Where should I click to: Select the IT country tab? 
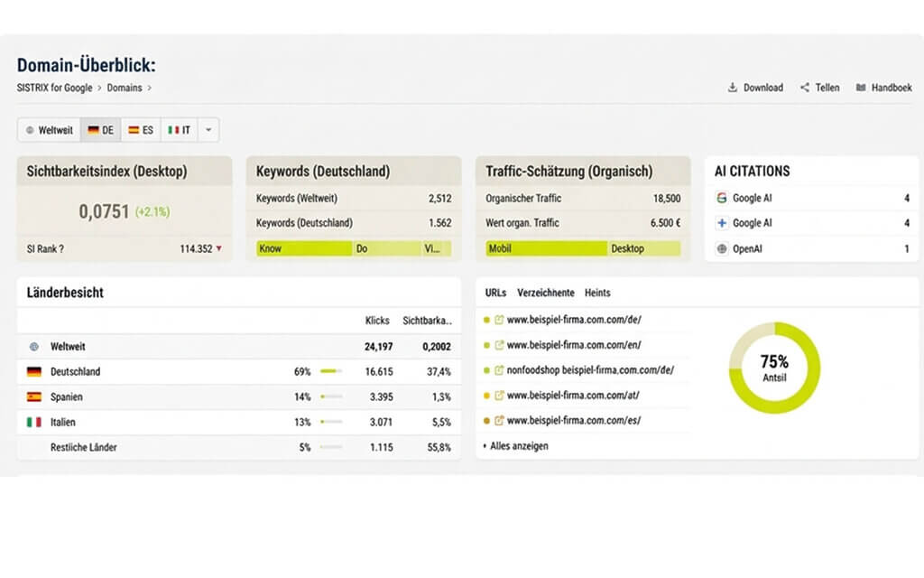[180, 130]
